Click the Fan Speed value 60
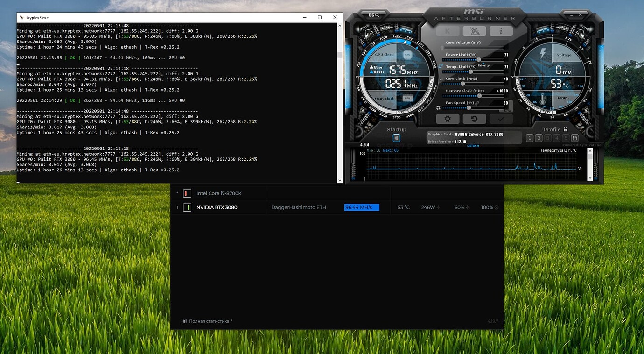 click(x=505, y=103)
